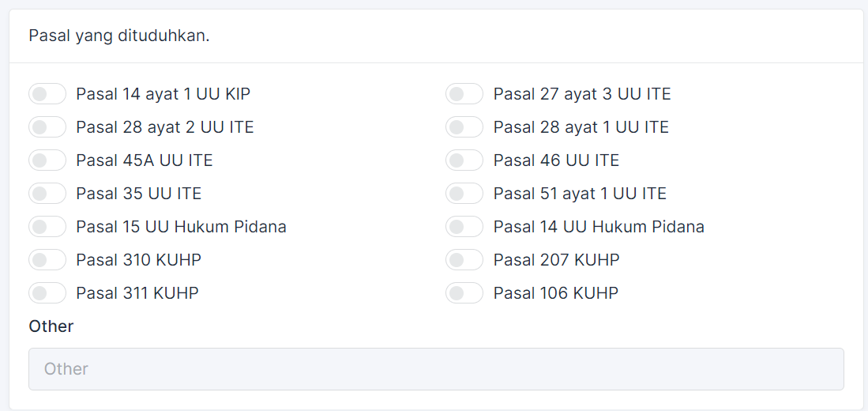
Task: Click the Pasal 45A UU ITE label
Action: coord(145,160)
